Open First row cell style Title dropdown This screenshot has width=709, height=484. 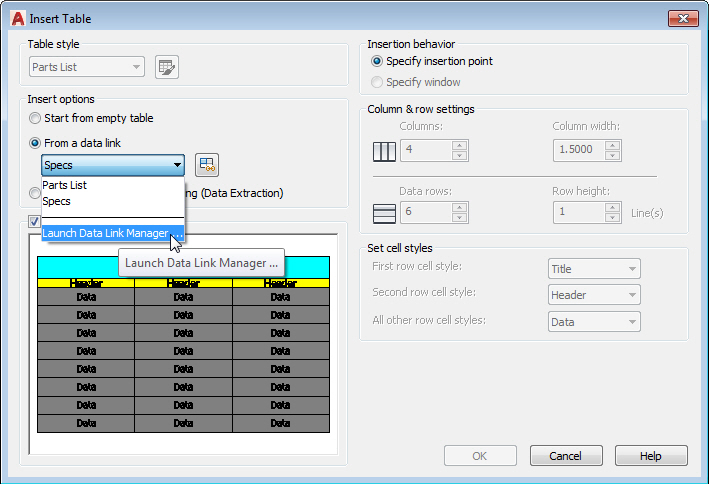(594, 269)
